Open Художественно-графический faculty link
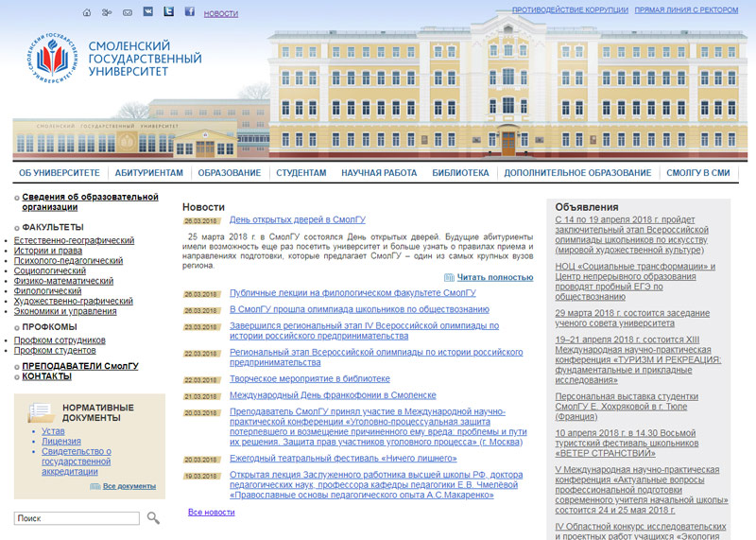 [x=74, y=301]
